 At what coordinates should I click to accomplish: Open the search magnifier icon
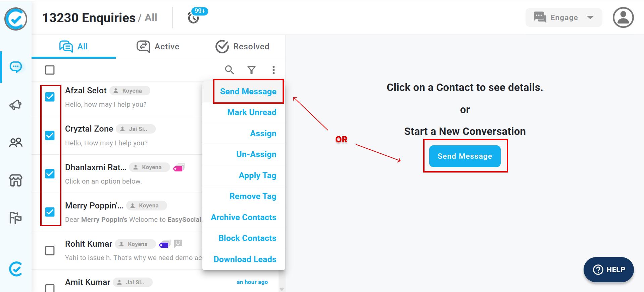coord(230,70)
